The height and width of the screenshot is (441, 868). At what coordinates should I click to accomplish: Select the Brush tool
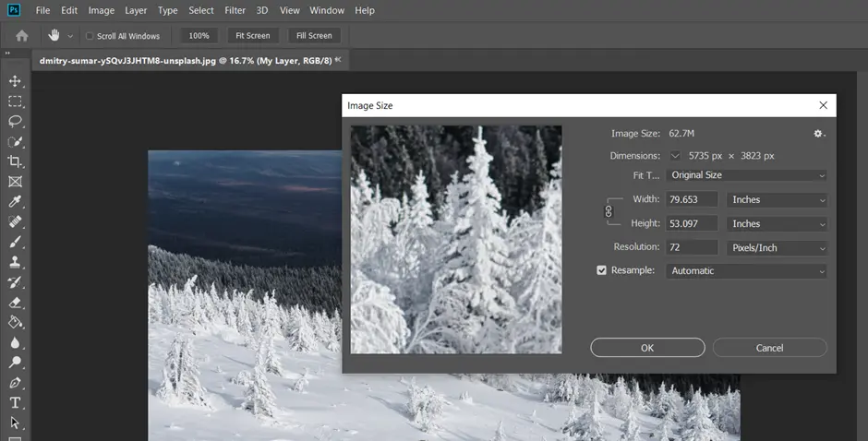tap(15, 242)
